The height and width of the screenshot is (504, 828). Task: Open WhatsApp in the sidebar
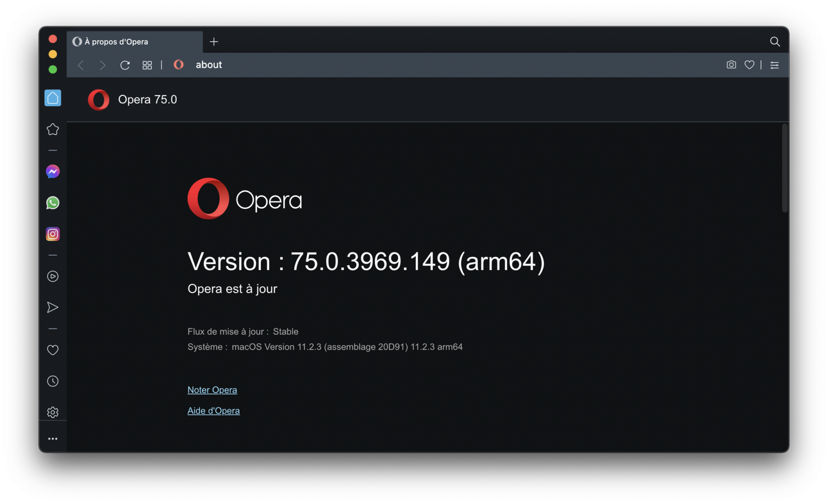click(x=53, y=203)
